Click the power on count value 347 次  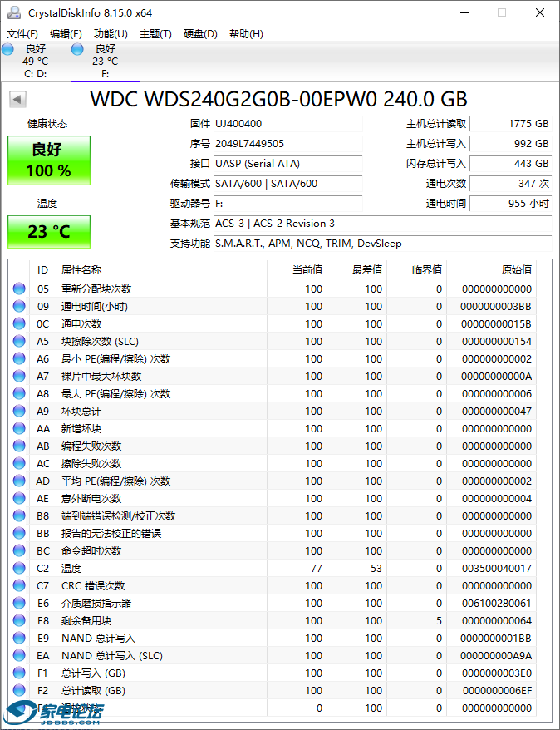(x=511, y=184)
